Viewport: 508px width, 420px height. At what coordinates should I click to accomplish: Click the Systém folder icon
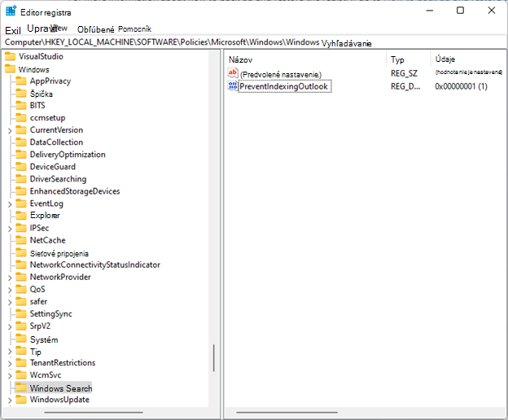[x=21, y=339]
